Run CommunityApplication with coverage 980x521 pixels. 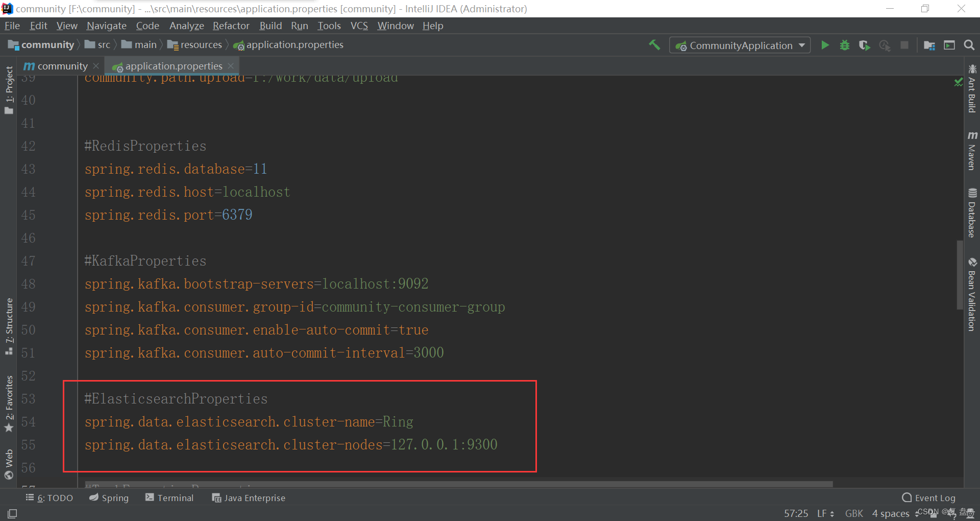864,45
